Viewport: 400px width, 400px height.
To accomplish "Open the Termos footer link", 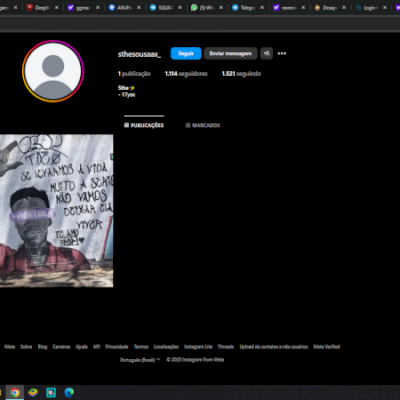I will point(141,347).
